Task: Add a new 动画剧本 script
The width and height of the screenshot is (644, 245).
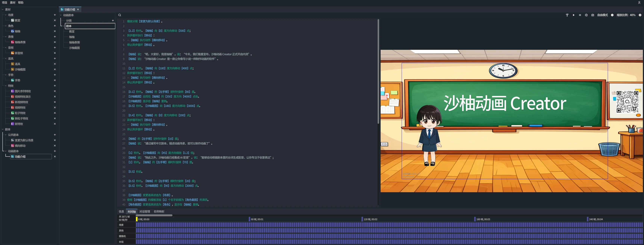Action: click(55, 151)
